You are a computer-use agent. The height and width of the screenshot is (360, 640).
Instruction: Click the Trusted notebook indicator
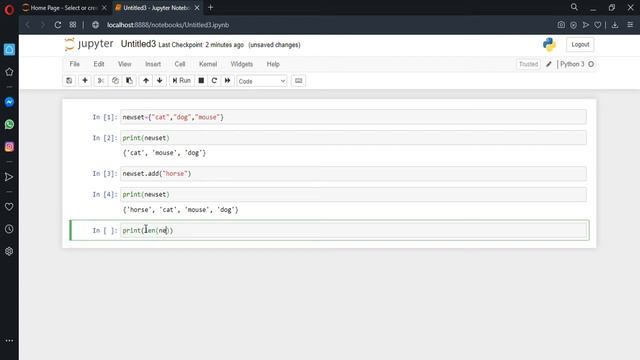coord(528,64)
